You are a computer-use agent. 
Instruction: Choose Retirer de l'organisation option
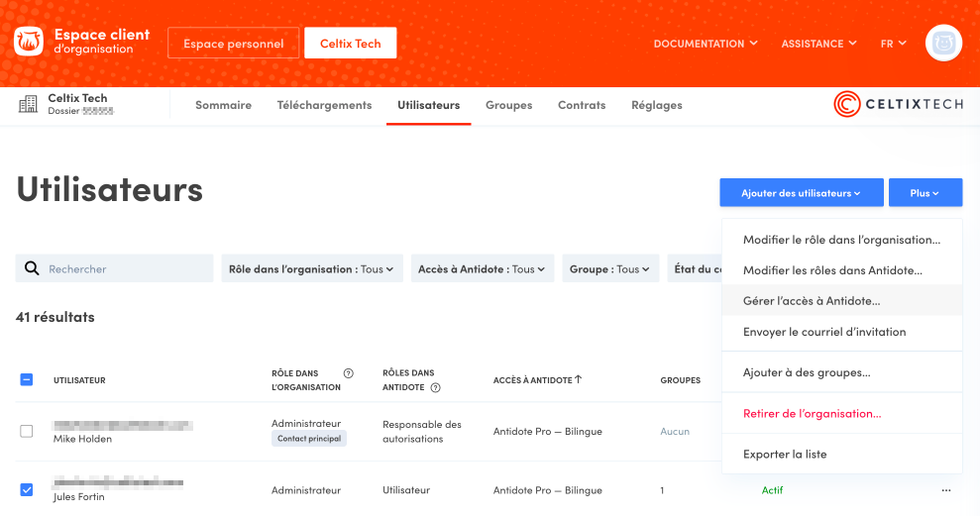pyautogui.click(x=812, y=413)
